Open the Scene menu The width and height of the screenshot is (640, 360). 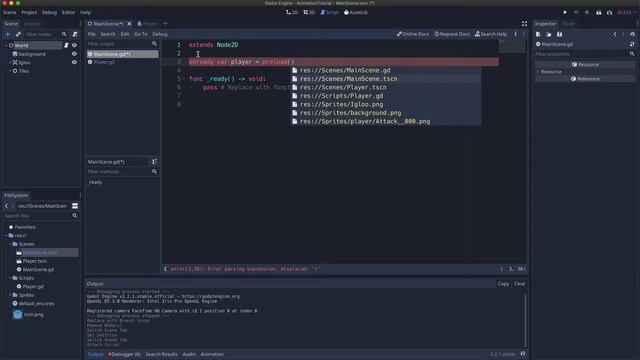tap(9, 12)
